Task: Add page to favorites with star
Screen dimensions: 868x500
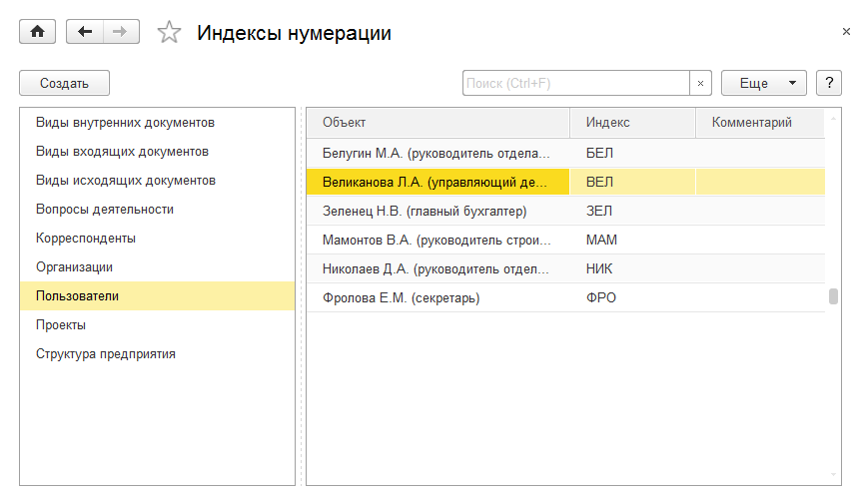Action: 170,33
